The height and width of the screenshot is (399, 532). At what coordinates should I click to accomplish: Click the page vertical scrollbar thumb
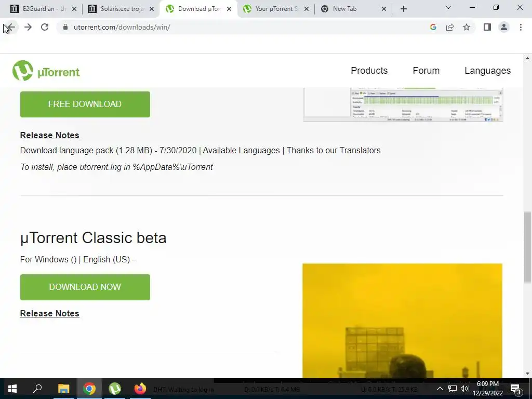tap(527, 247)
